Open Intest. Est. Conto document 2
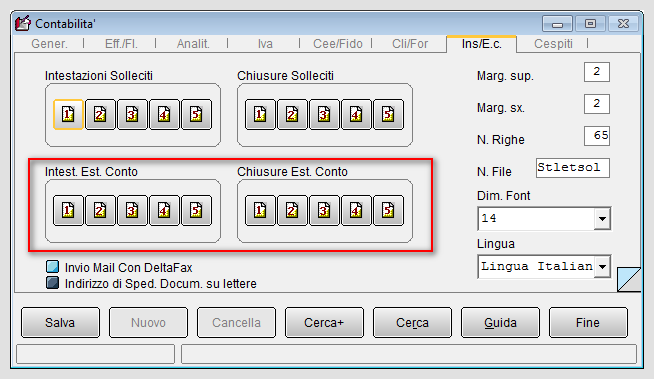 point(100,211)
